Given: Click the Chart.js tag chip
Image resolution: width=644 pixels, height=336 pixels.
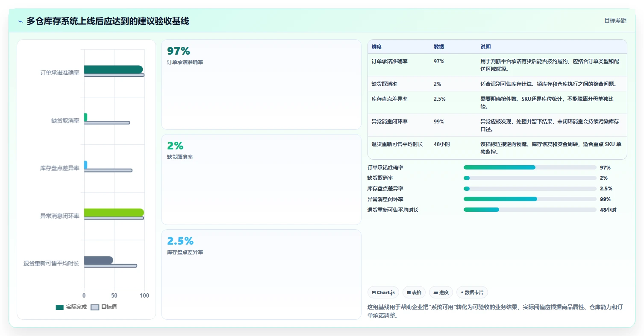Looking at the screenshot, I should 383,292.
